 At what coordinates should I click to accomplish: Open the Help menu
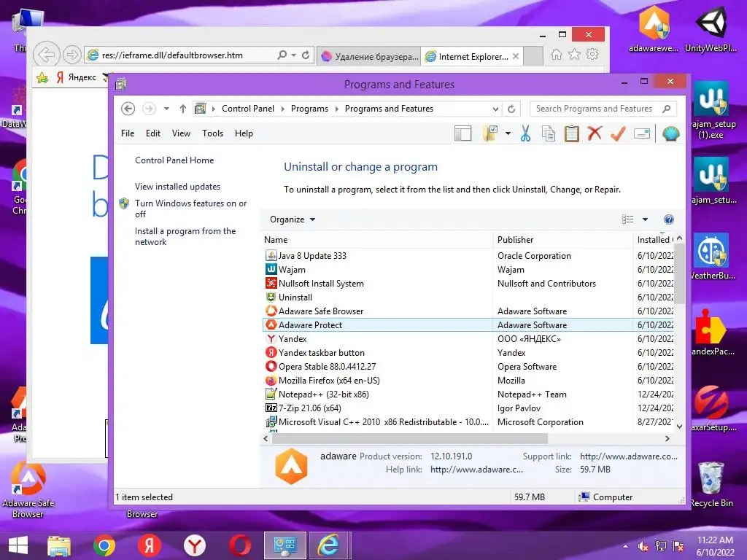tap(244, 133)
